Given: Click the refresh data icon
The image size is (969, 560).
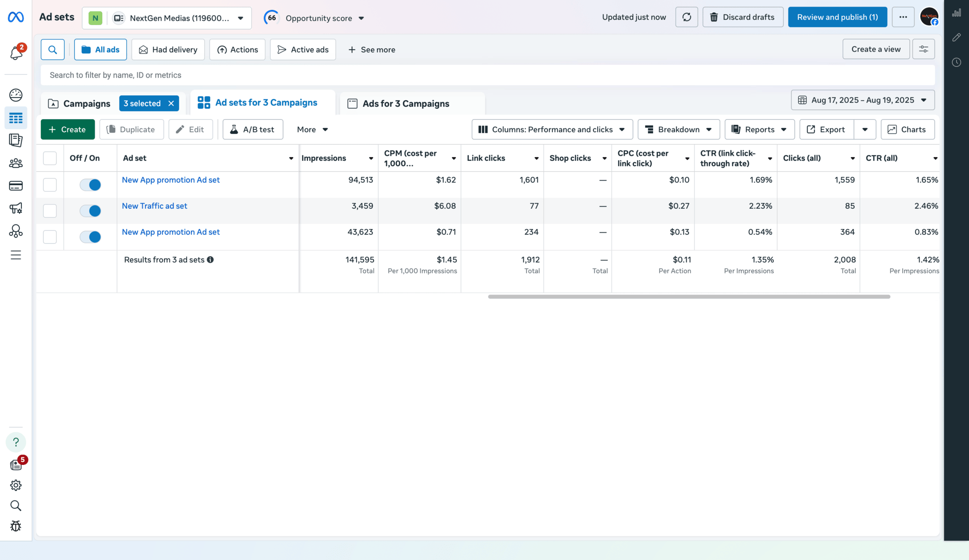Looking at the screenshot, I should [x=686, y=18].
